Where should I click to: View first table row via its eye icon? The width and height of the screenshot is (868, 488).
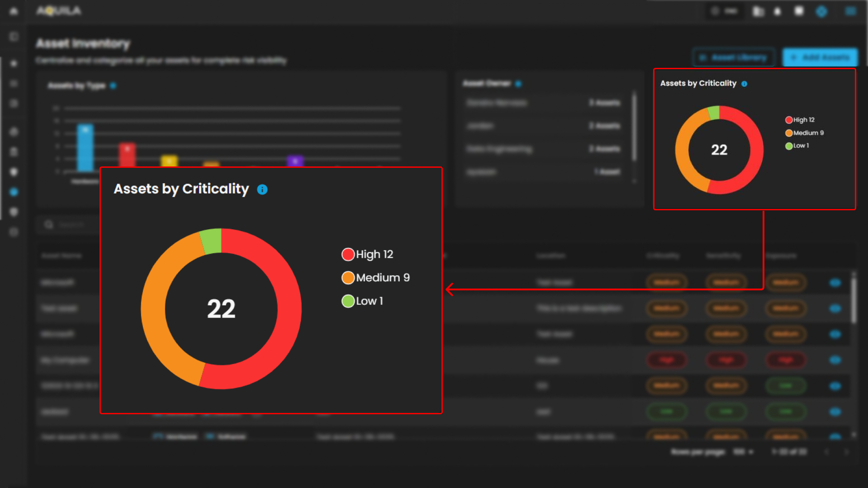click(x=835, y=283)
